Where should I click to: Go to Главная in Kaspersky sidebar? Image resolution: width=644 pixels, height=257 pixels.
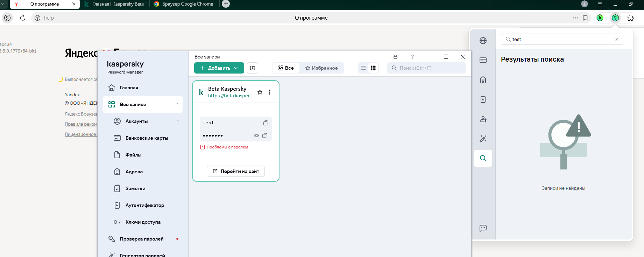143,88
